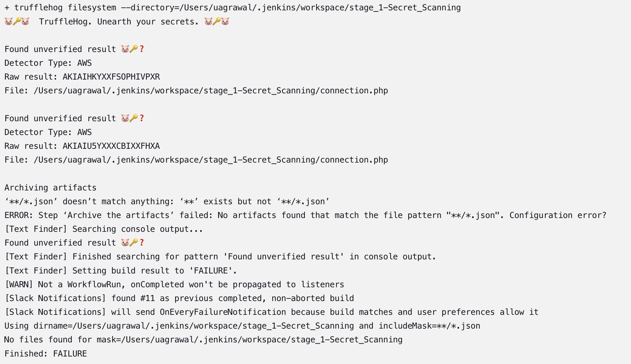Click key emoji after Text Finder's 'Found unverified result'
Viewport: 631px width, 364px height.
pyautogui.click(x=134, y=242)
